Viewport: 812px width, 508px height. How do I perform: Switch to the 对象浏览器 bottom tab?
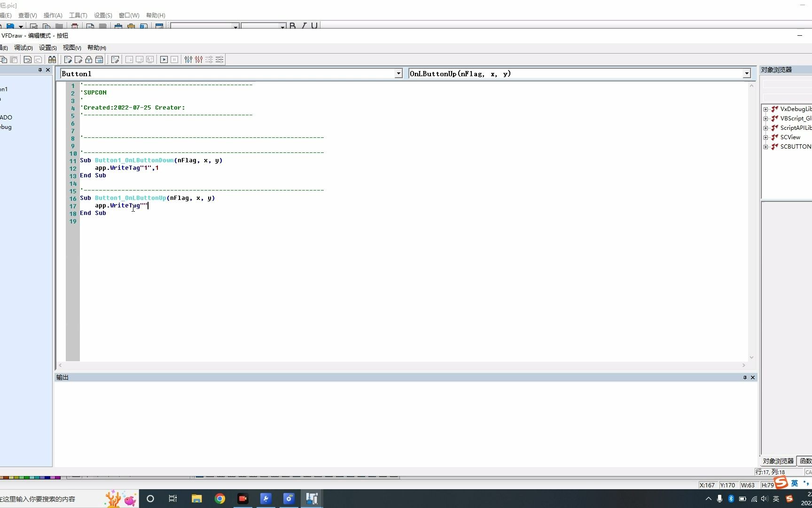[x=778, y=461]
